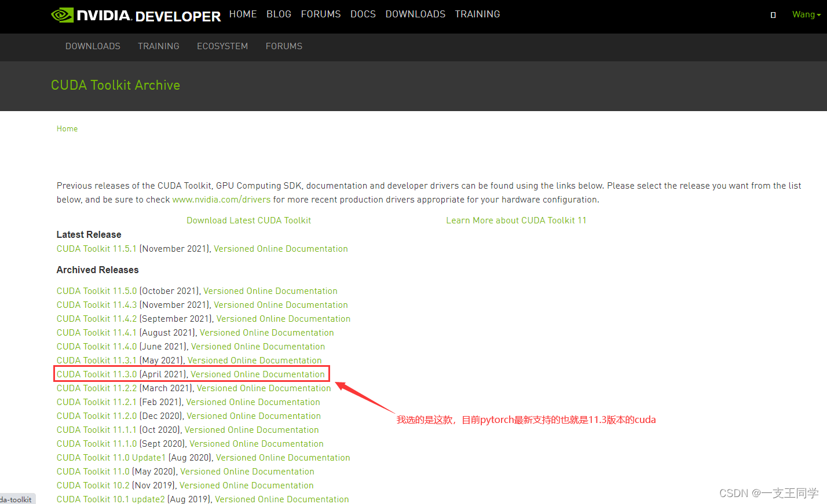Open documentation for CUDA 11.3.0 April 2021

coord(258,374)
